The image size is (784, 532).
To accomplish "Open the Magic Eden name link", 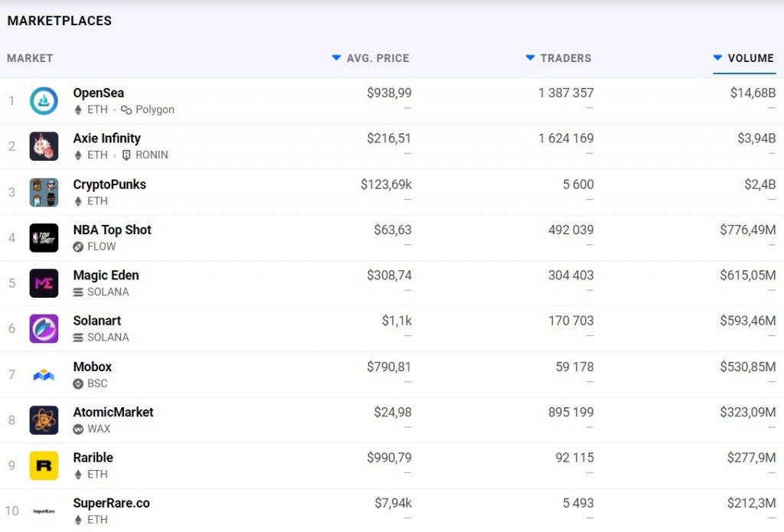I will pos(106,275).
